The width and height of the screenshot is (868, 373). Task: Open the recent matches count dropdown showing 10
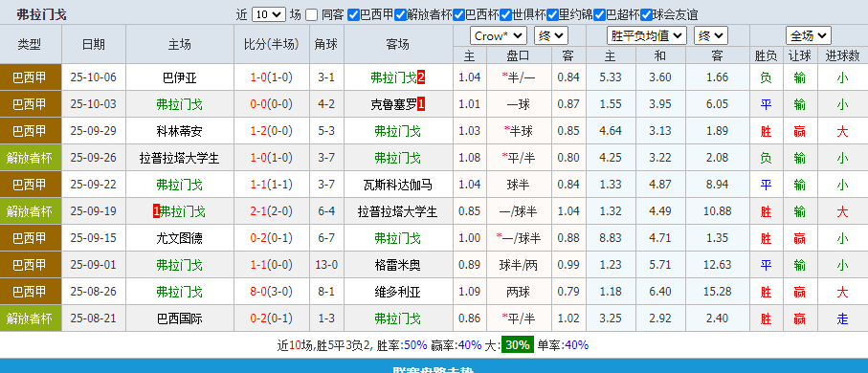(269, 14)
